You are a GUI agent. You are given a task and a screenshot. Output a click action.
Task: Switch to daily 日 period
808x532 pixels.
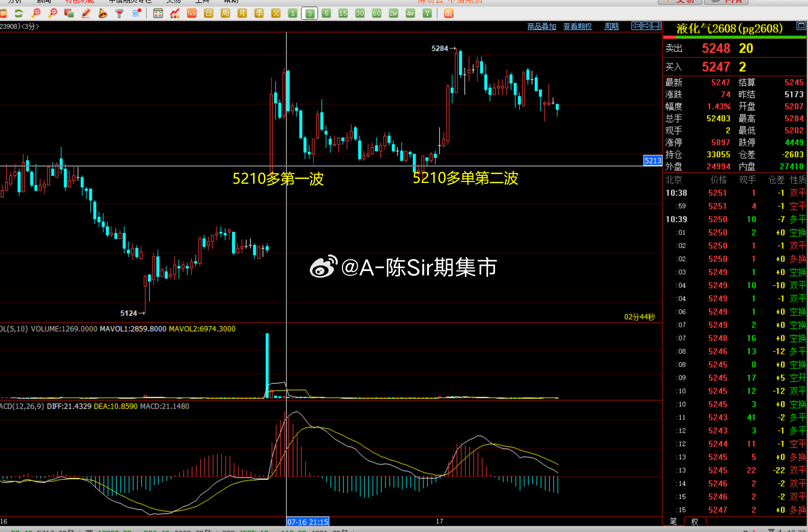(x=209, y=14)
